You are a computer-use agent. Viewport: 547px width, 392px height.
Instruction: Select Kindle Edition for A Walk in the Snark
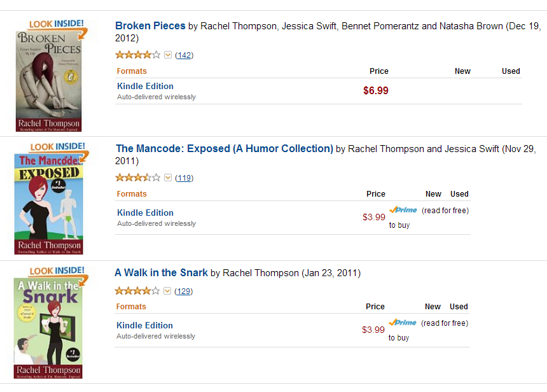click(x=144, y=326)
